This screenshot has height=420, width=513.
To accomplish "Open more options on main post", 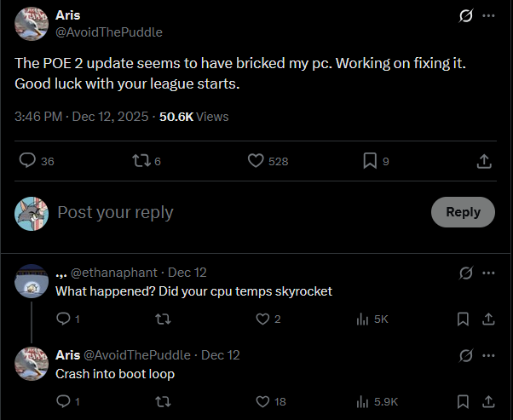I will click(x=488, y=15).
